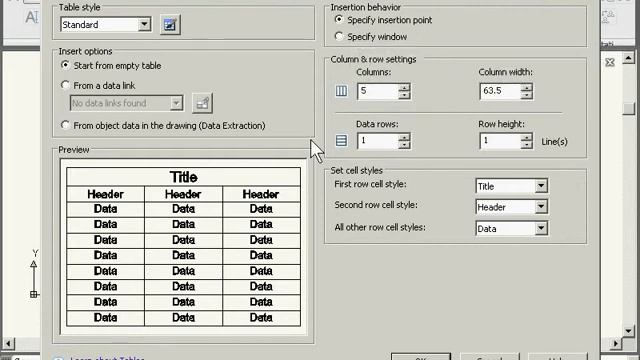Close the panel behind the dialog
The image size is (640, 360).
[x=610, y=62]
